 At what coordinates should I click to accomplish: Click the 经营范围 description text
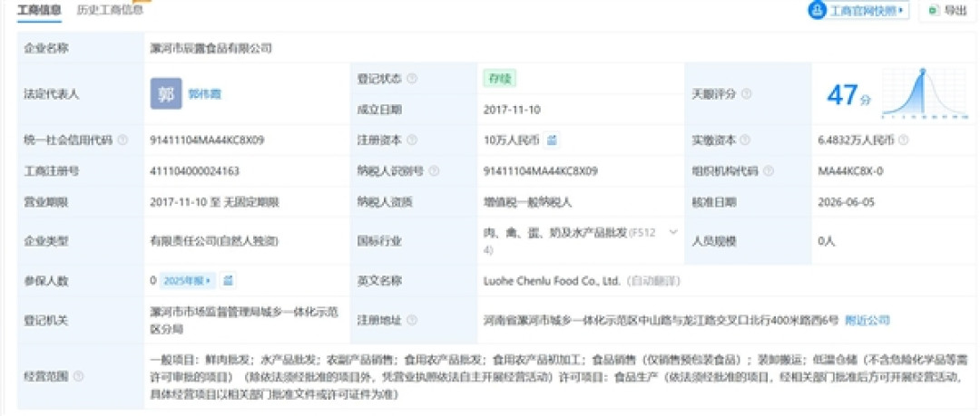(559, 377)
